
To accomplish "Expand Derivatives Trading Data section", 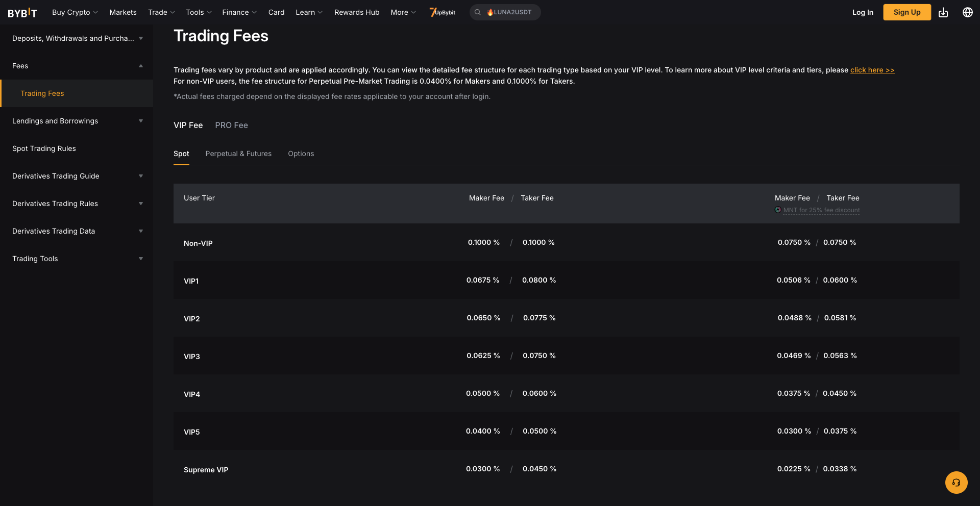I will coord(77,231).
